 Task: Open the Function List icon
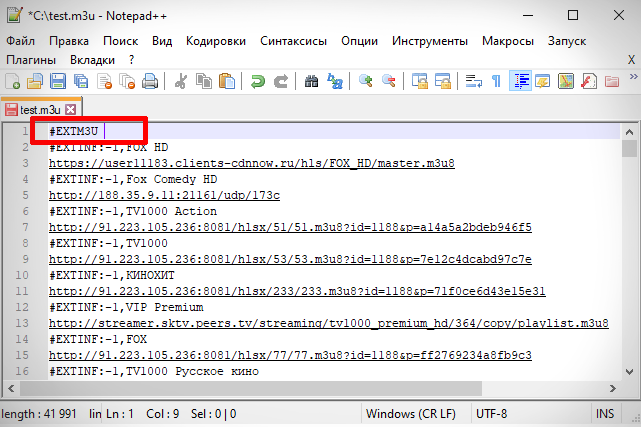pos(589,81)
